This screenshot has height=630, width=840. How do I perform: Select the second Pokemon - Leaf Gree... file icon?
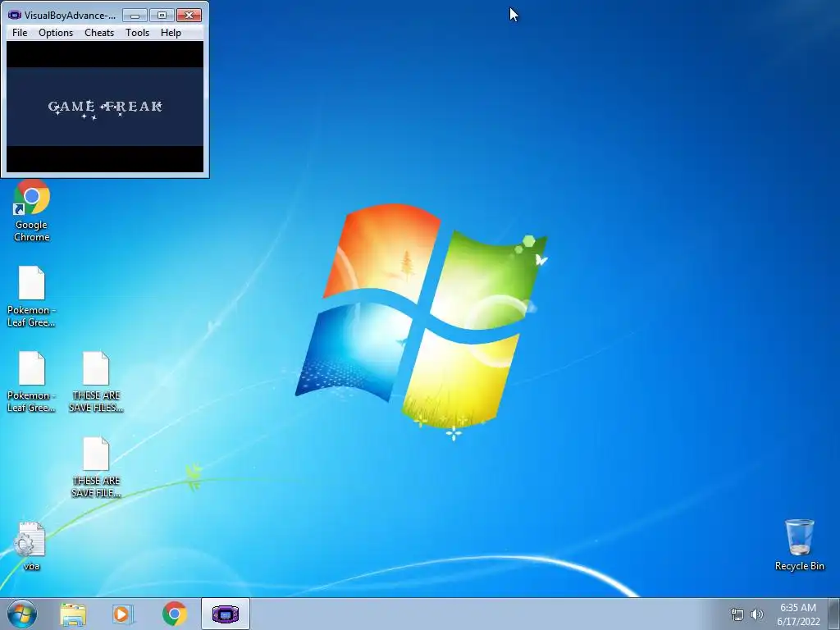pos(32,382)
